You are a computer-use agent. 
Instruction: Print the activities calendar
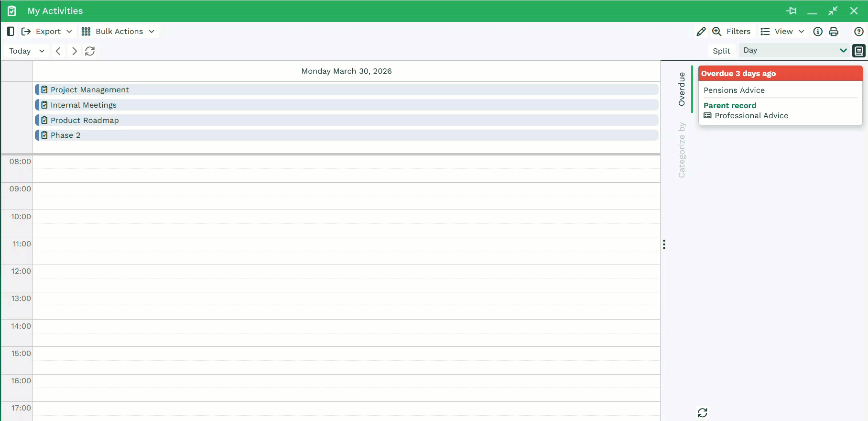[x=834, y=32]
